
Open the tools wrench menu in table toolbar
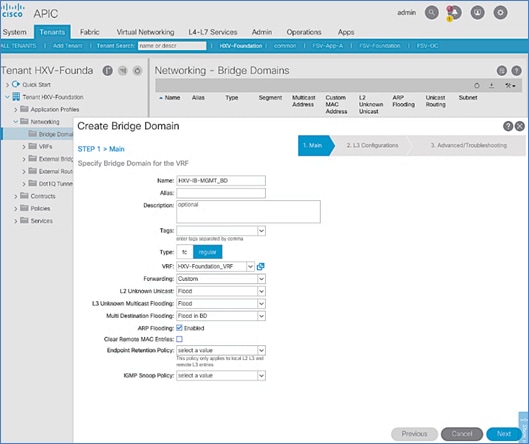tap(510, 86)
